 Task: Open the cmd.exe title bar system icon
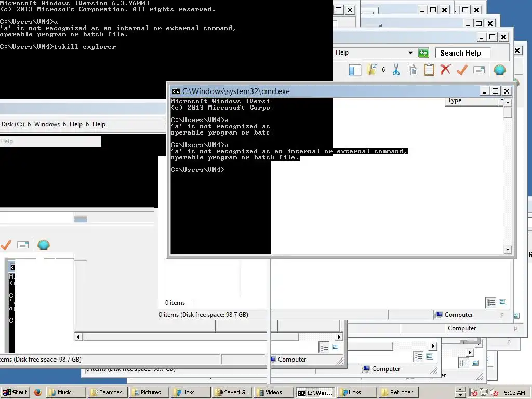click(x=176, y=91)
